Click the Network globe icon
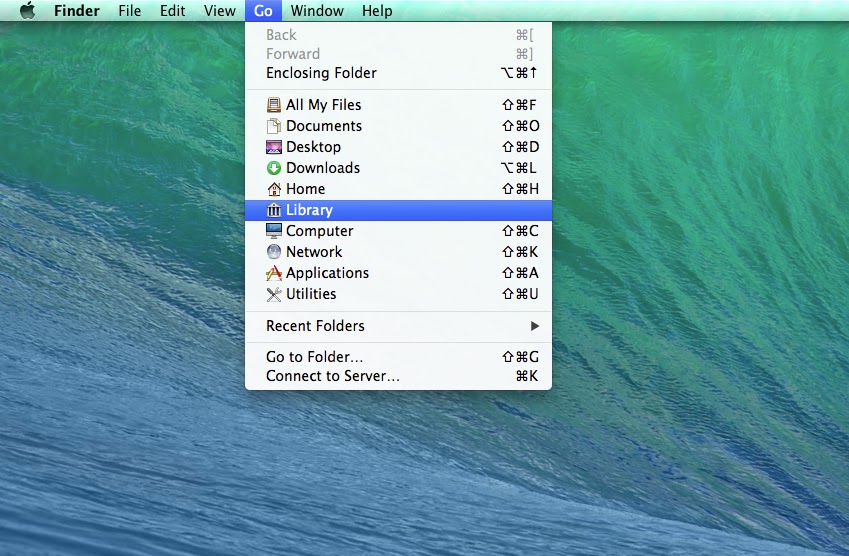The image size is (849, 556). click(x=274, y=252)
